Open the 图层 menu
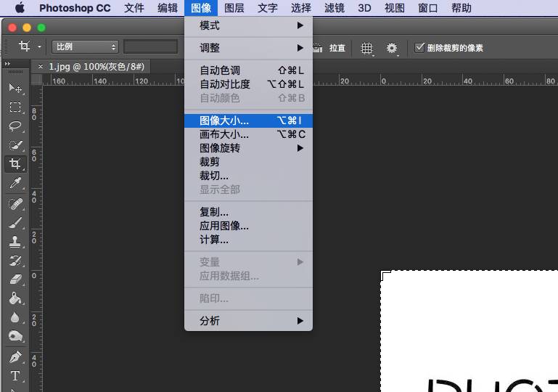 (x=234, y=8)
